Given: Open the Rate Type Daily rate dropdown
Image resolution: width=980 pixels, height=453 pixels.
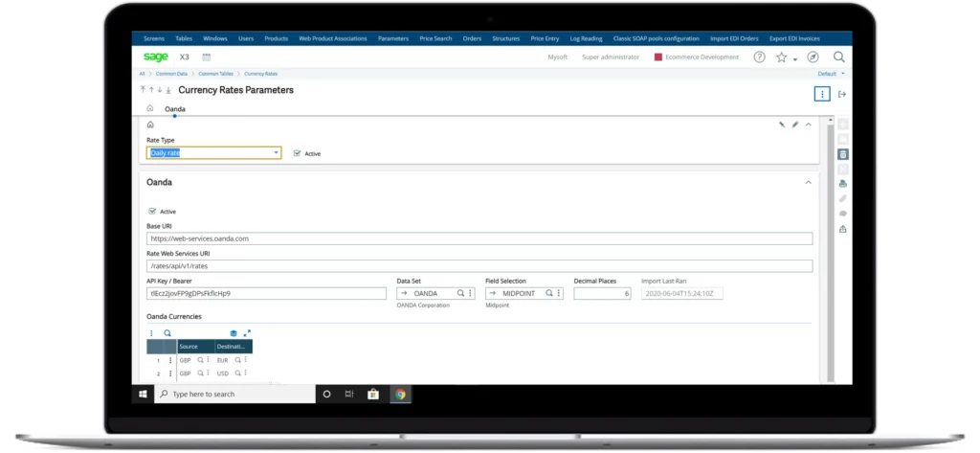Looking at the screenshot, I should tap(276, 152).
